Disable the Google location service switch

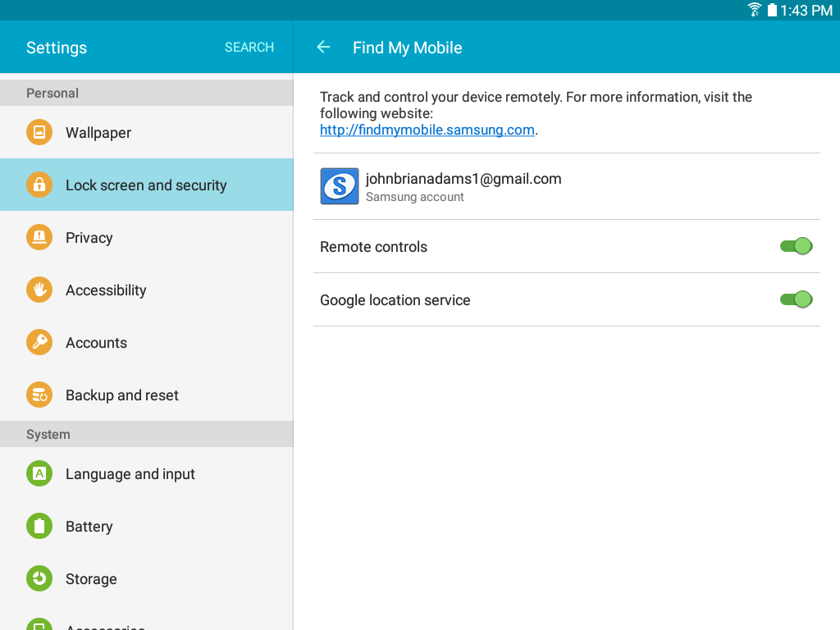(797, 299)
